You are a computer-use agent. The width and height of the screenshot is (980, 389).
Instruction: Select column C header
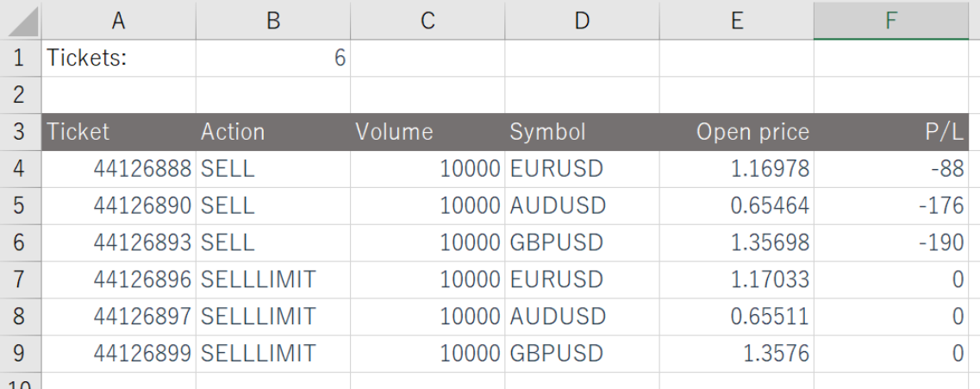click(428, 21)
